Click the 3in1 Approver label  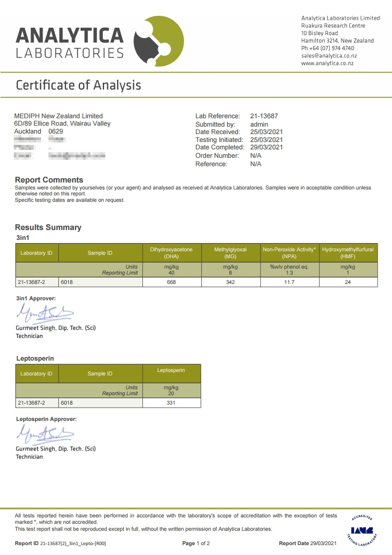pyautogui.click(x=36, y=298)
